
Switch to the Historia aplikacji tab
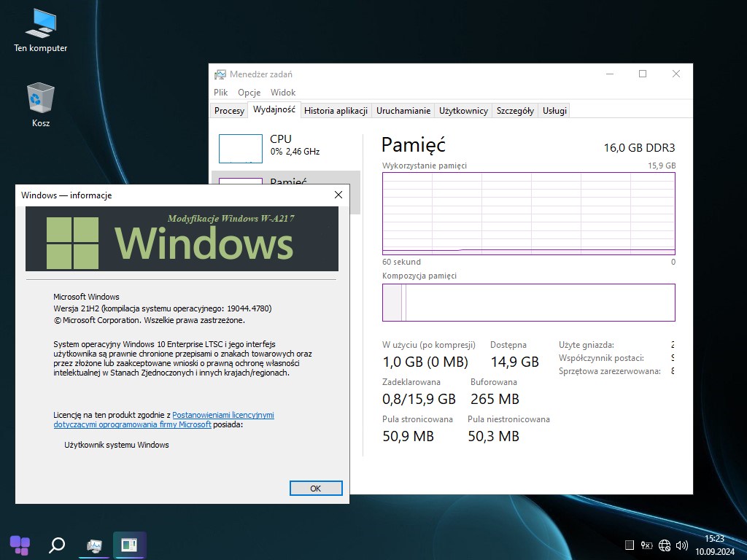pyautogui.click(x=336, y=111)
